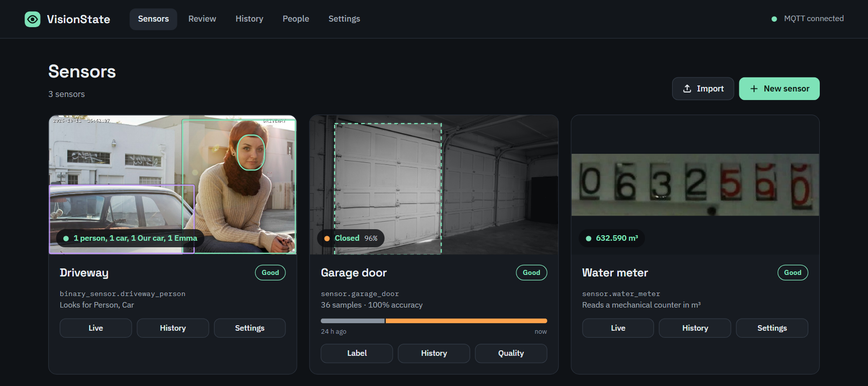Click the Garage door 24h timeline bar

tap(434, 321)
